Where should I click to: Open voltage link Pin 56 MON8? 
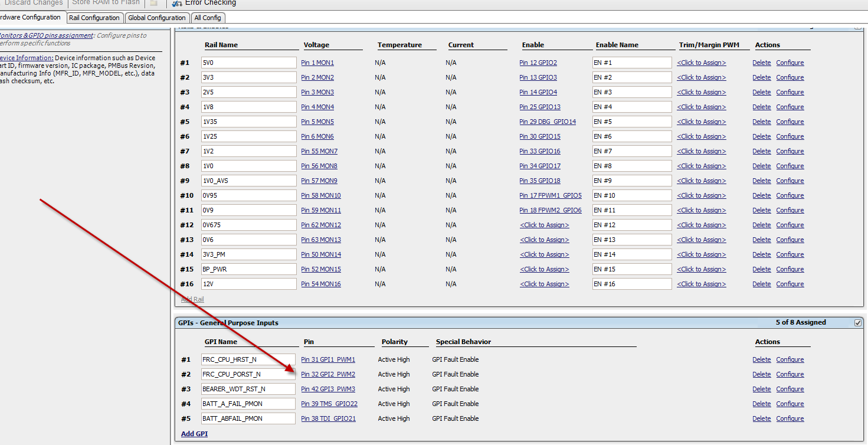(319, 166)
